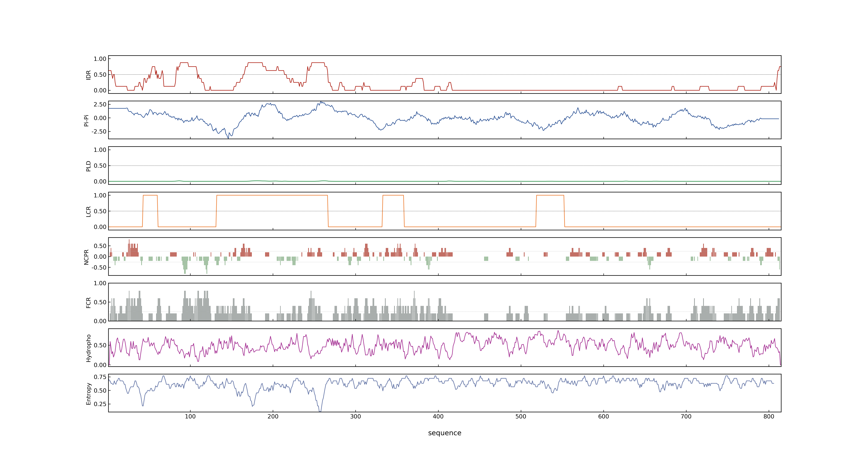868x463 pixels.
Task: Select the -2.50 tick of the Pi-Pi panel
Action: 99,131
